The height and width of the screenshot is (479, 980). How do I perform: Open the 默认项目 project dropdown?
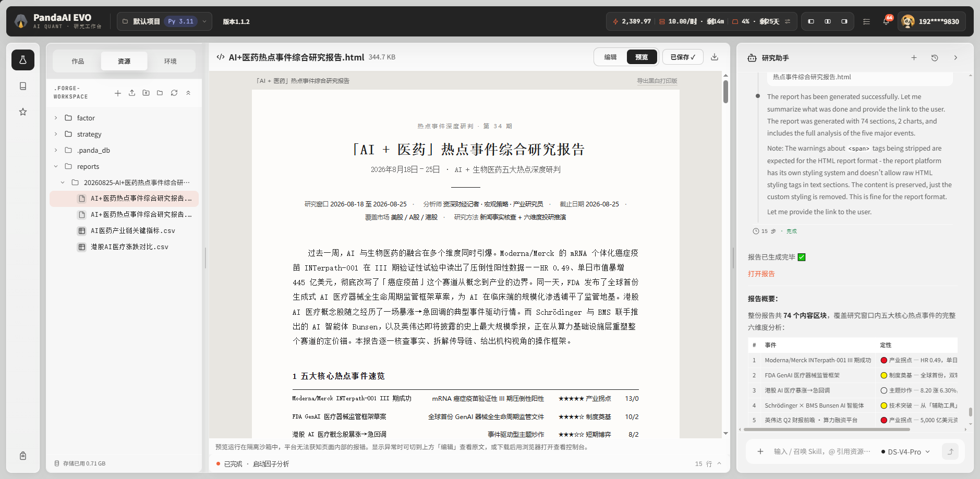click(x=164, y=21)
